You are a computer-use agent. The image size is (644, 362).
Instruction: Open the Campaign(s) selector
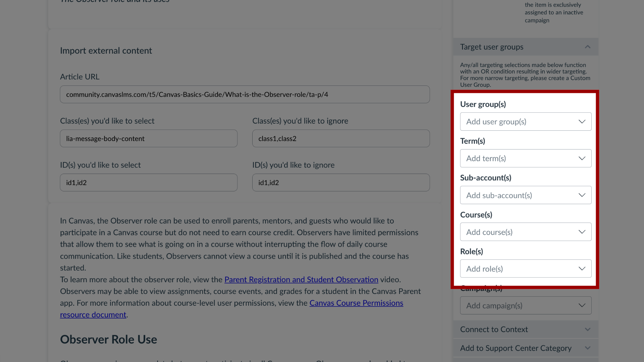[526, 305]
